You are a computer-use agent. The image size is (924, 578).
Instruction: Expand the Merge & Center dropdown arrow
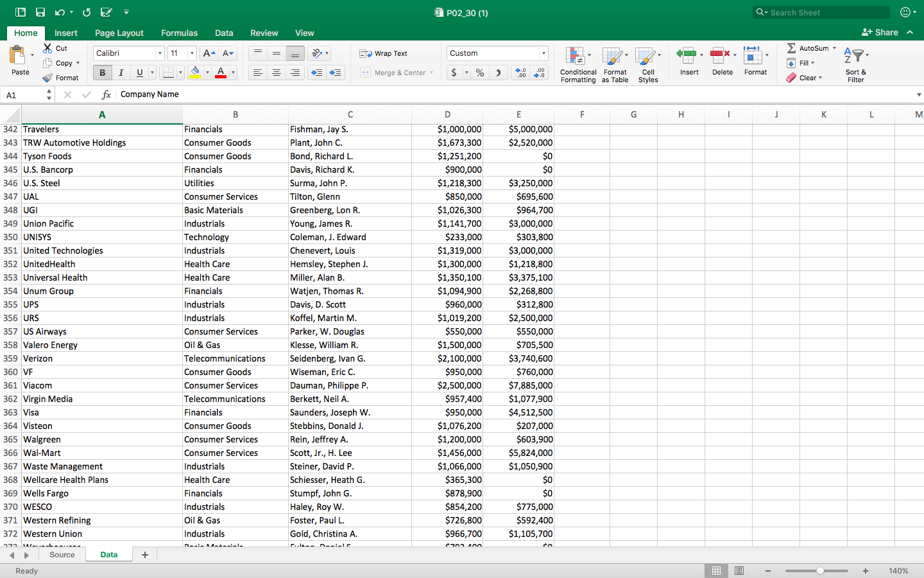pyautogui.click(x=432, y=73)
